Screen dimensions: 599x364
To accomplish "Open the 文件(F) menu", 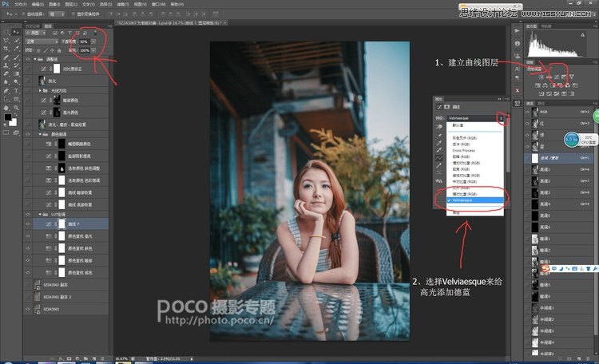I will click(x=21, y=4).
